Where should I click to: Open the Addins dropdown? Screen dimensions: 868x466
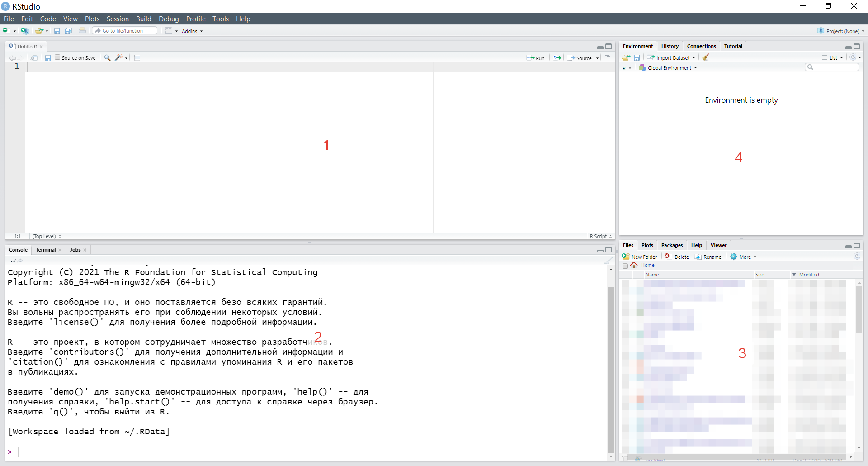[x=192, y=31]
